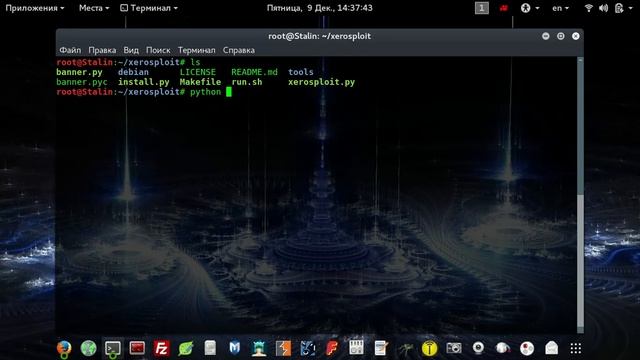Launch the red F Faraday icon

tap(332, 348)
